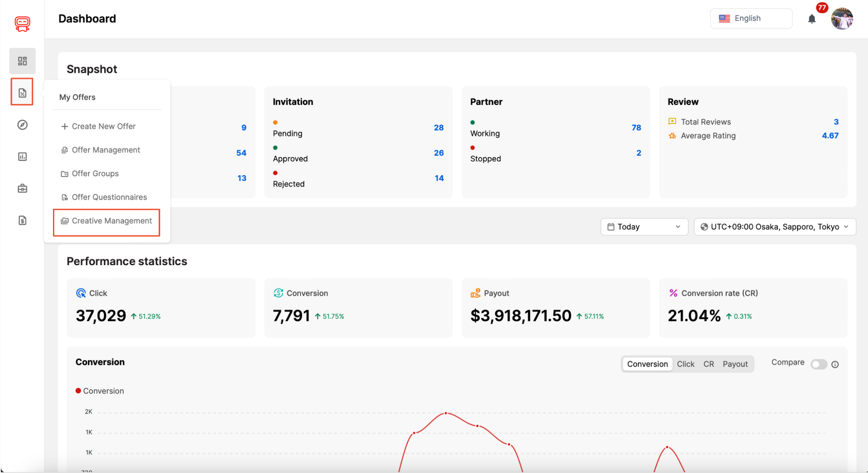
Task: Switch to the Payout chart tab
Action: (x=735, y=364)
